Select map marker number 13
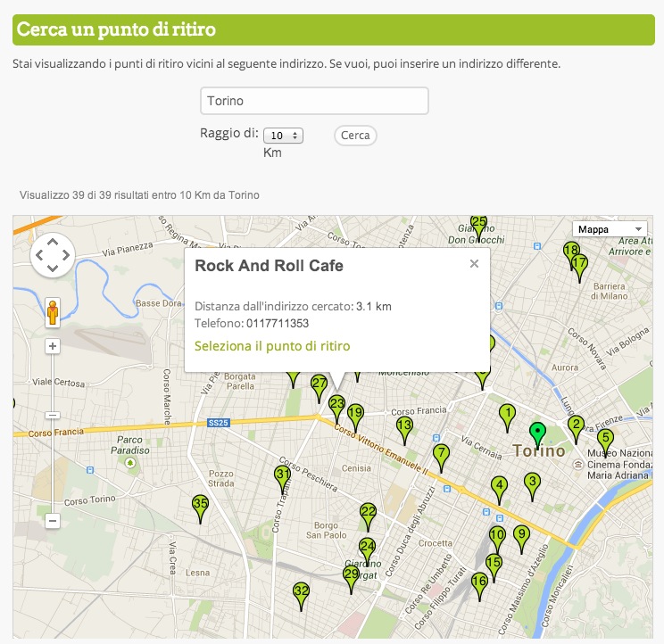Viewport: 664px width, 644px height. click(x=404, y=428)
